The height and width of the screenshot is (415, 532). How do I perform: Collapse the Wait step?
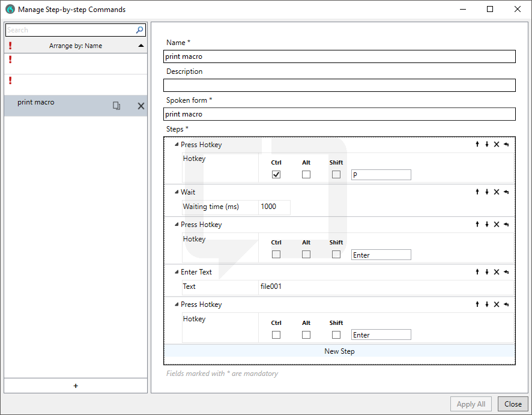click(177, 192)
